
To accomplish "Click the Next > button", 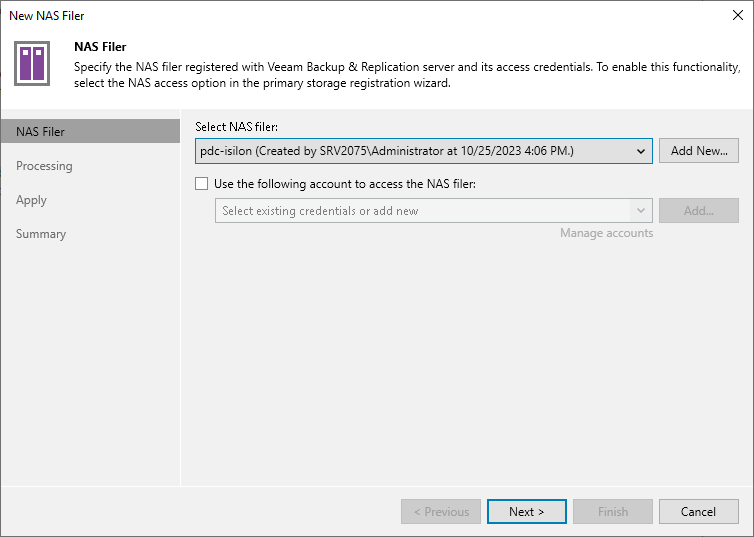I will pyautogui.click(x=527, y=512).
